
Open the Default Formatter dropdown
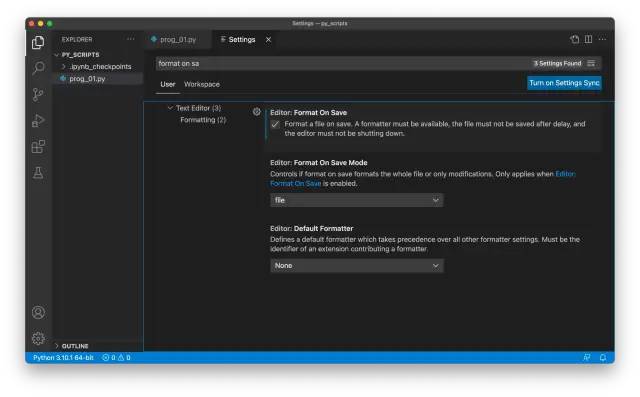click(x=356, y=266)
